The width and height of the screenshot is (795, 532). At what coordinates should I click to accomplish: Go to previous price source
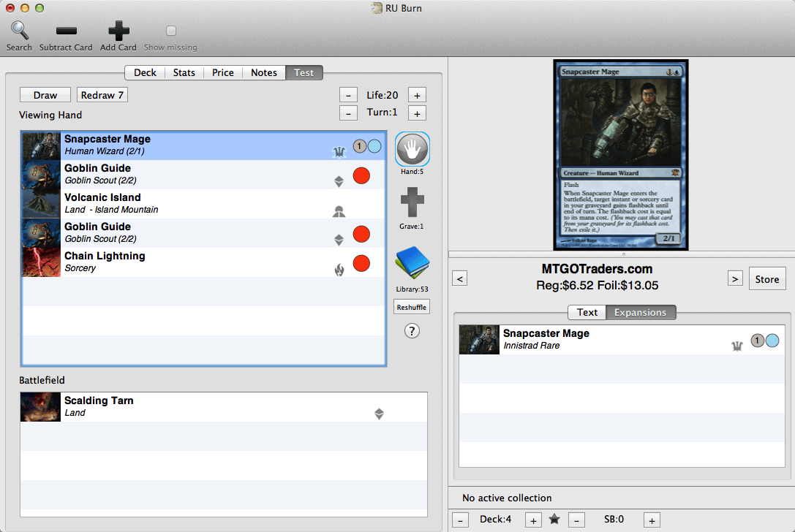pos(460,278)
